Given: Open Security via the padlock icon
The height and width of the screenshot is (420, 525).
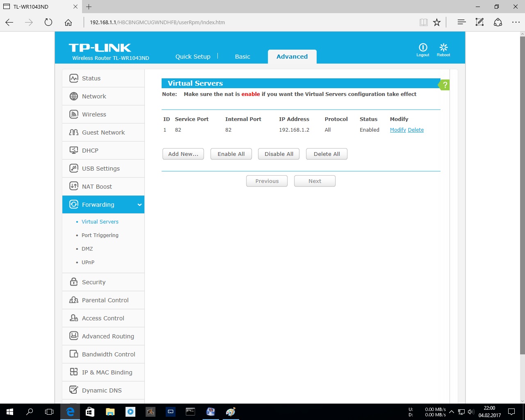Looking at the screenshot, I should [74, 282].
